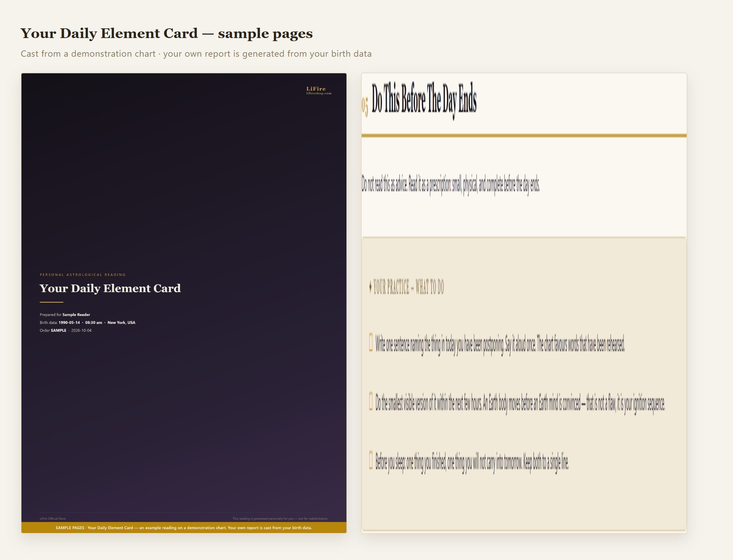This screenshot has height=560, width=733.
Task: Click the 'Your Daily Element Card — sample pages' heading
Action: (x=167, y=33)
